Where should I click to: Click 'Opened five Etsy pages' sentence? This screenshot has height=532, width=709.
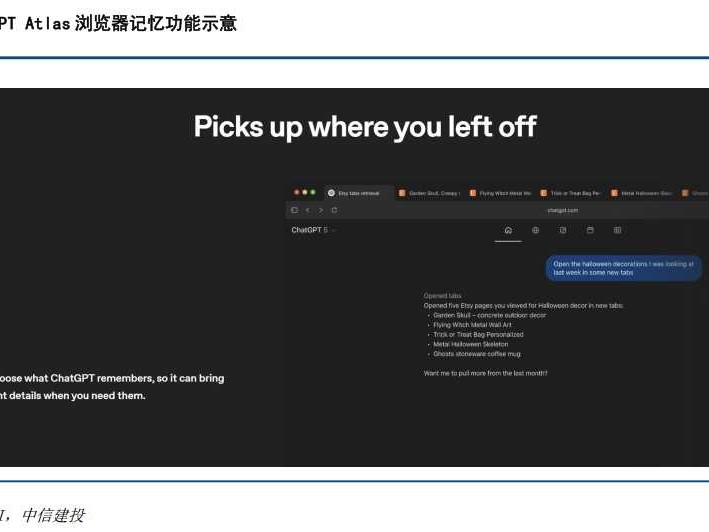(x=523, y=306)
